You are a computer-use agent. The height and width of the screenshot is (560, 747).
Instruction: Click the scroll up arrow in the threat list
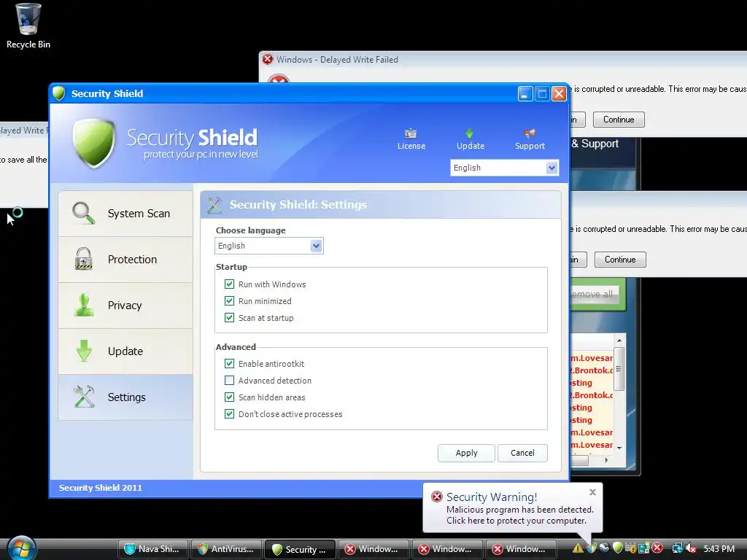619,341
